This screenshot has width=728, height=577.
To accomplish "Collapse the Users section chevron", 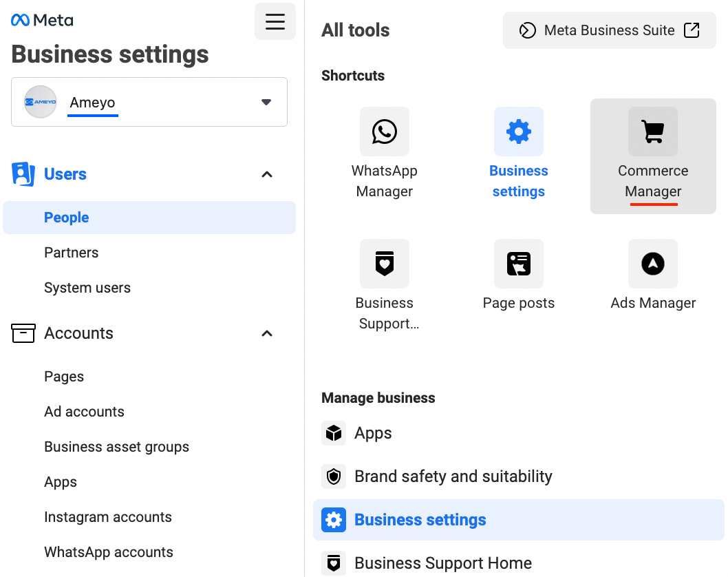I will (267, 175).
